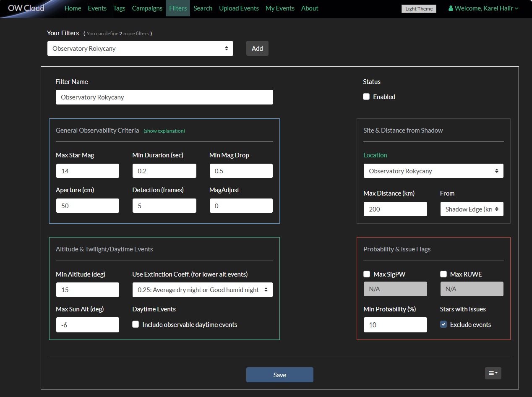532x397 pixels.
Task: Open the Upload Events page
Action: tap(239, 8)
